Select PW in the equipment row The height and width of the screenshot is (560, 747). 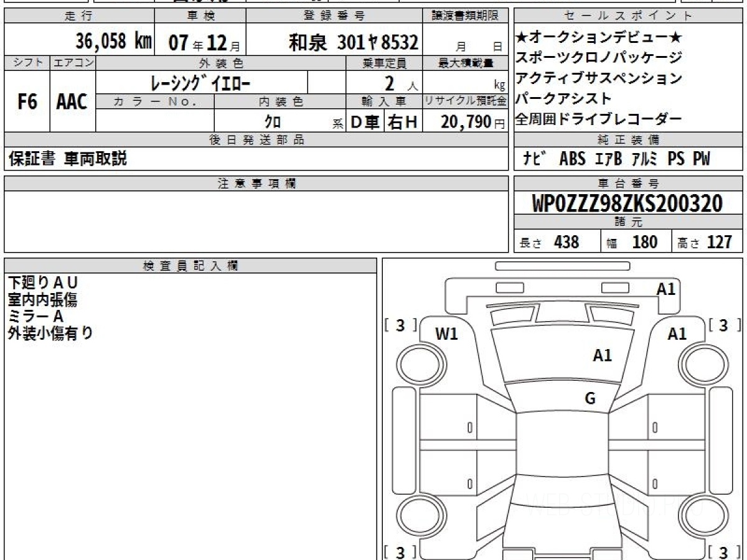tap(701, 159)
